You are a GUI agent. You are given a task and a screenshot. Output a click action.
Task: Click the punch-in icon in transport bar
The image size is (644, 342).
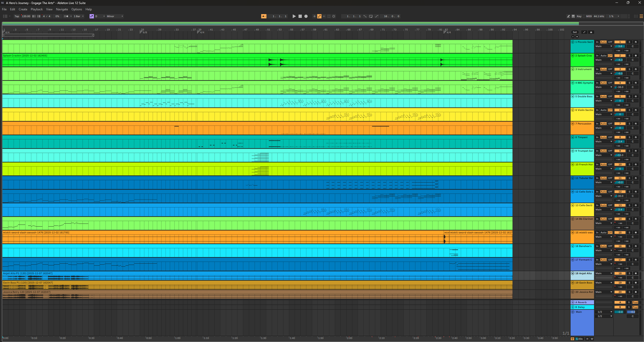tap(365, 16)
